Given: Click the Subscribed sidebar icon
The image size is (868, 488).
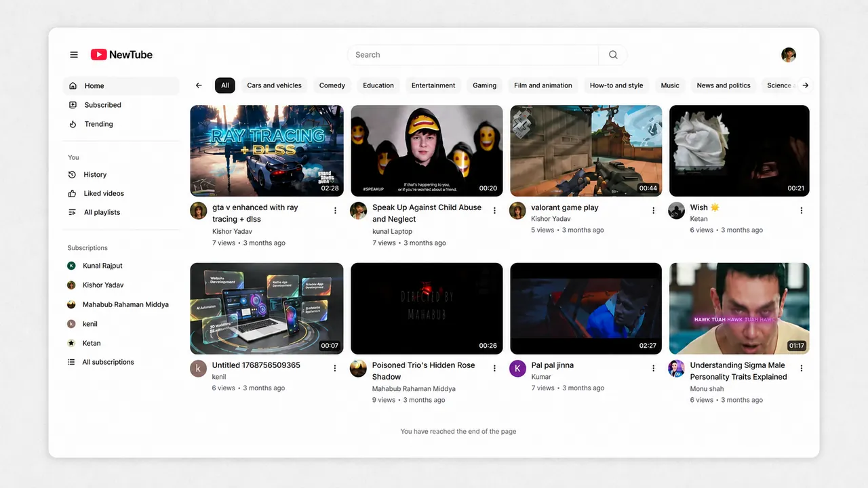Looking at the screenshot, I should (73, 105).
